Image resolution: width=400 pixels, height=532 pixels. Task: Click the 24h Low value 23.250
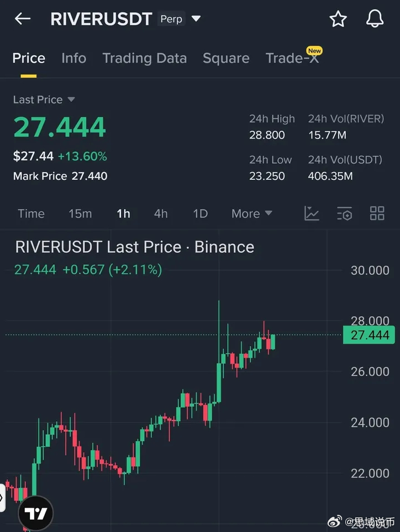[x=267, y=175]
